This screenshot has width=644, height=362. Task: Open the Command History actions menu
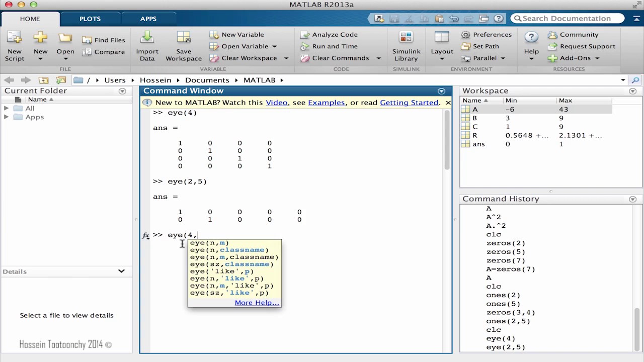pyautogui.click(x=633, y=199)
